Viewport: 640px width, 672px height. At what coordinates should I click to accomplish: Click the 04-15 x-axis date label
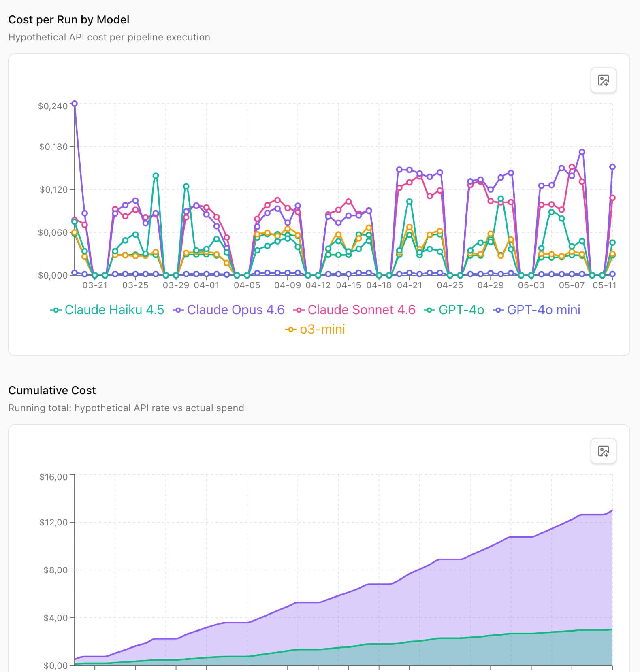[348, 285]
